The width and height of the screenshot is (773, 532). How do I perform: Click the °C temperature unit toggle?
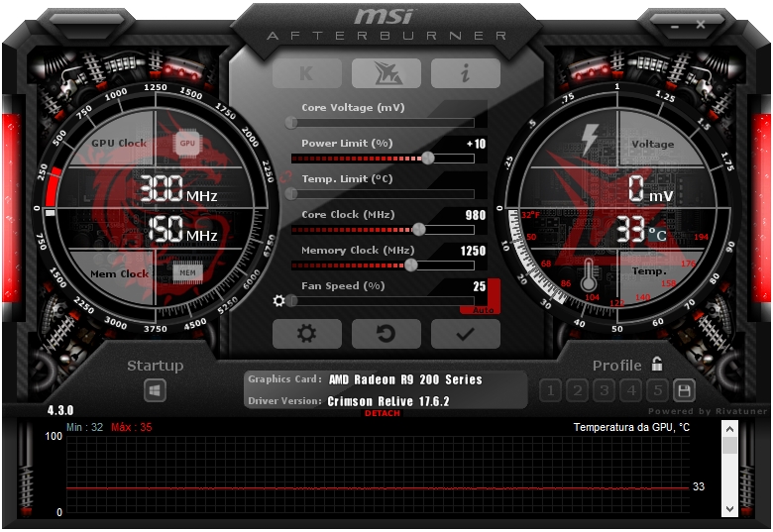658,235
